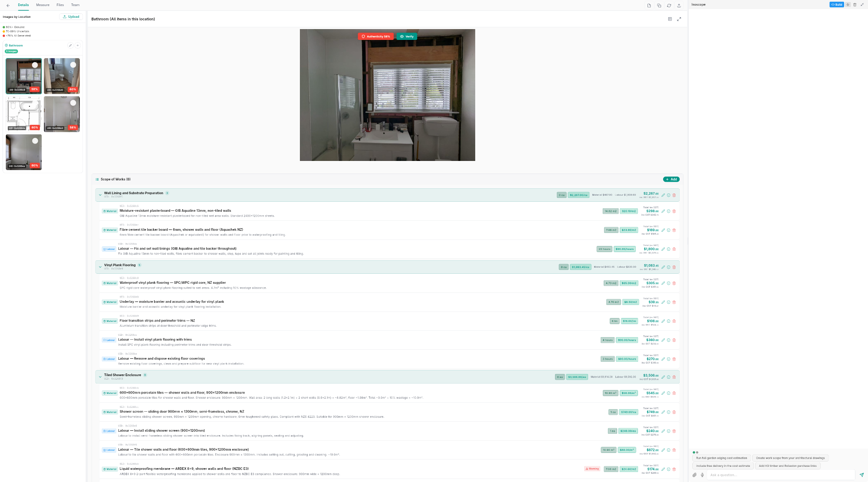The height and width of the screenshot is (482, 868).
Task: Collapse the Wall Lining and Substrate Preparation section
Action: [100, 195]
